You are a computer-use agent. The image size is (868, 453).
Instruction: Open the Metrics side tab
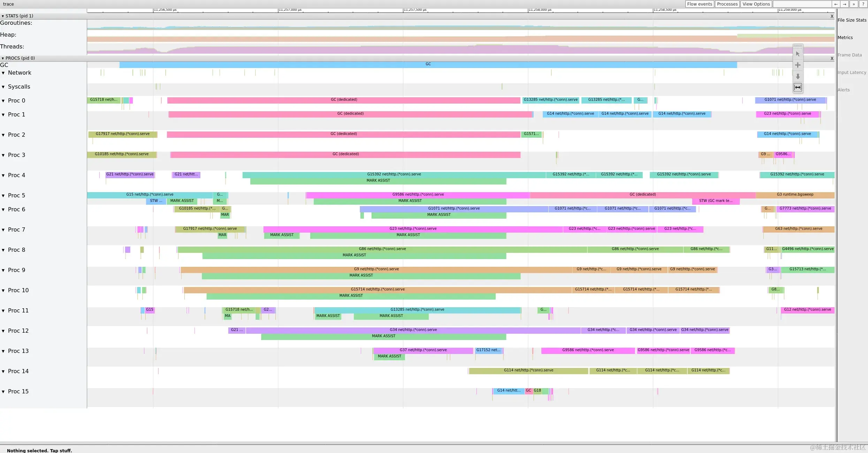tap(845, 38)
